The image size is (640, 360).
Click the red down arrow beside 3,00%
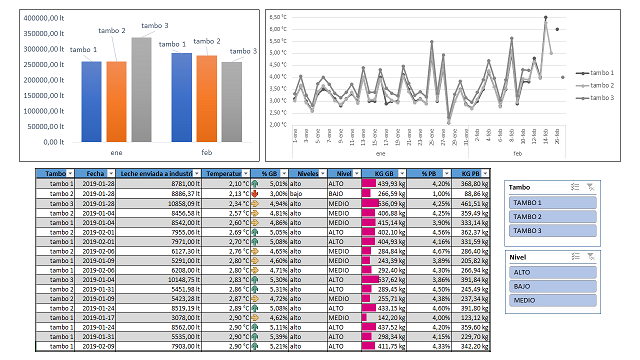click(x=255, y=193)
